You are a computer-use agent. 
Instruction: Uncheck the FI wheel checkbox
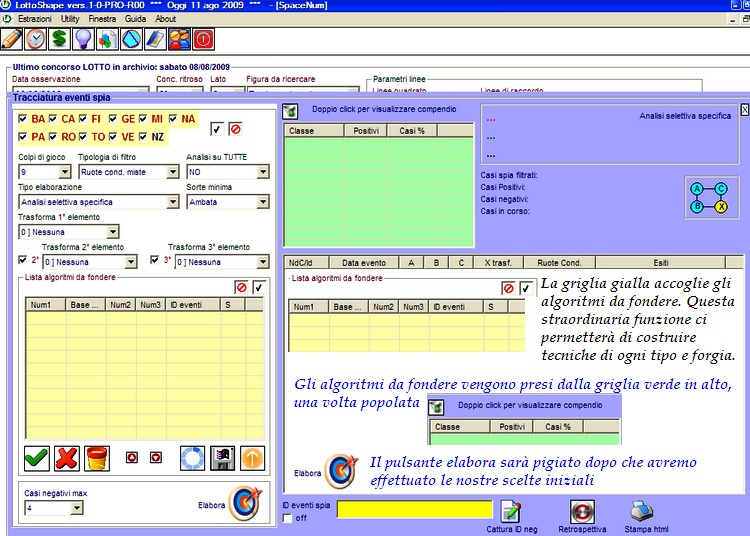[x=83, y=118]
